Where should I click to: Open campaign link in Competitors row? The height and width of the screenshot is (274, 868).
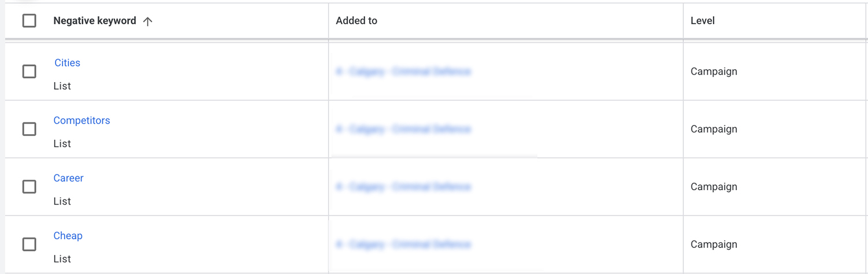(403, 129)
